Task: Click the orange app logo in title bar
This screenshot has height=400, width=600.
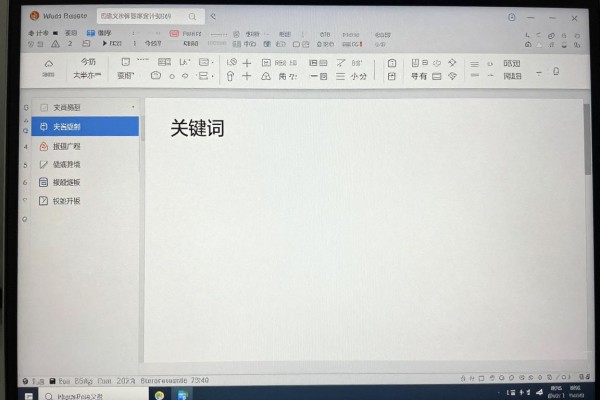Action: coord(34,16)
